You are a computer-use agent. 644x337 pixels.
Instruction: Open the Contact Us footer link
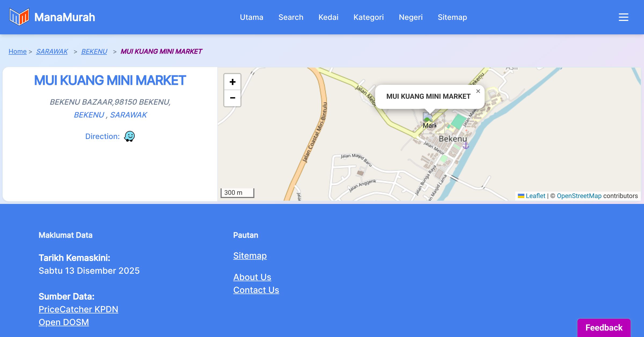(x=256, y=290)
